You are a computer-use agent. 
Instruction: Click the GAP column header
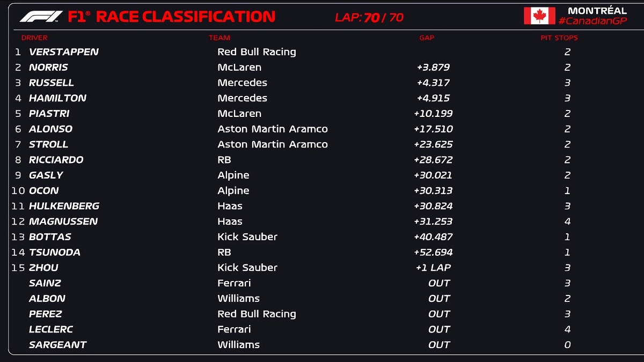point(427,38)
